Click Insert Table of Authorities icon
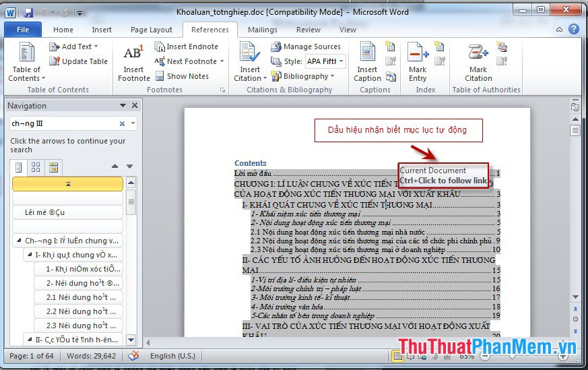The height and width of the screenshot is (370, 588). coord(502,47)
